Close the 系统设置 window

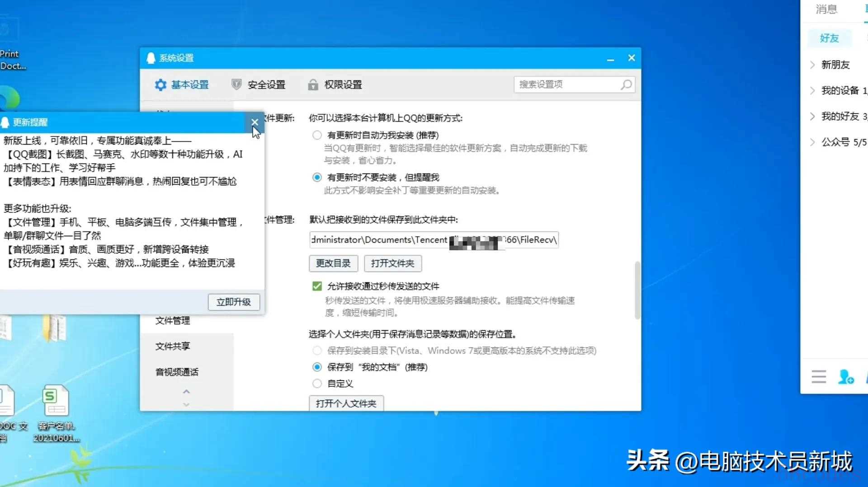(632, 58)
